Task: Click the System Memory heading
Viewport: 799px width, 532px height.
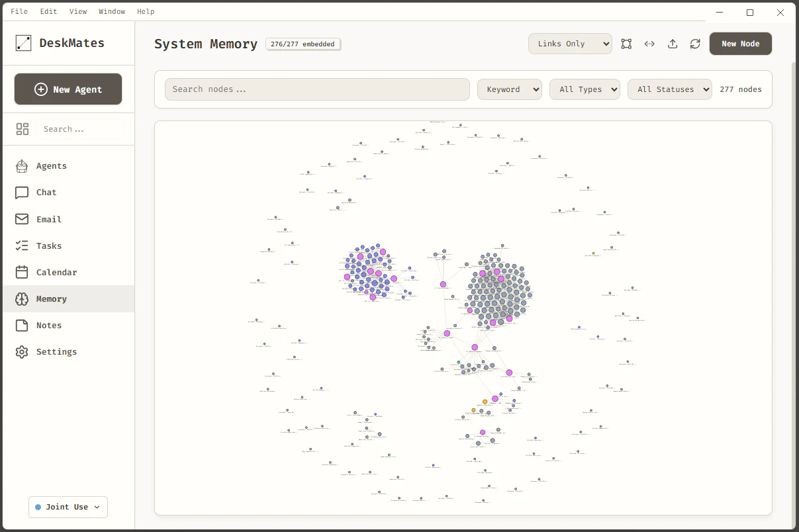Action: tap(206, 44)
